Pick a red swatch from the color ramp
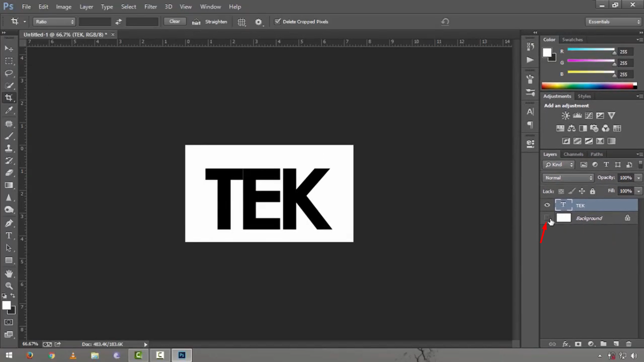 546,85
